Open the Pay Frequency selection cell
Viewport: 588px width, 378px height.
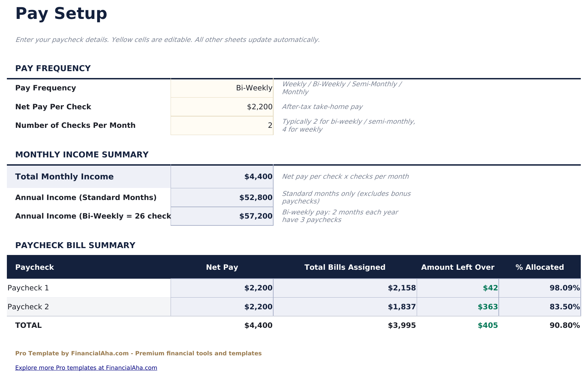coord(222,88)
